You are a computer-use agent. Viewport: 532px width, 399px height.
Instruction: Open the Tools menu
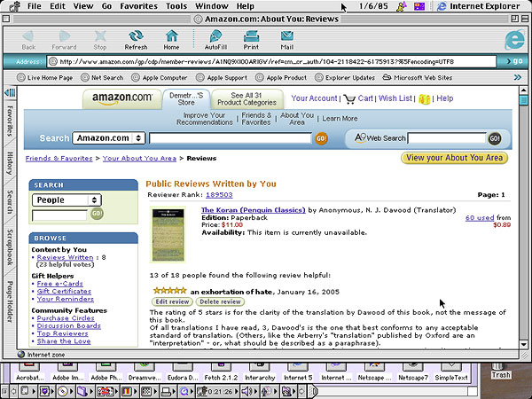pos(176,6)
